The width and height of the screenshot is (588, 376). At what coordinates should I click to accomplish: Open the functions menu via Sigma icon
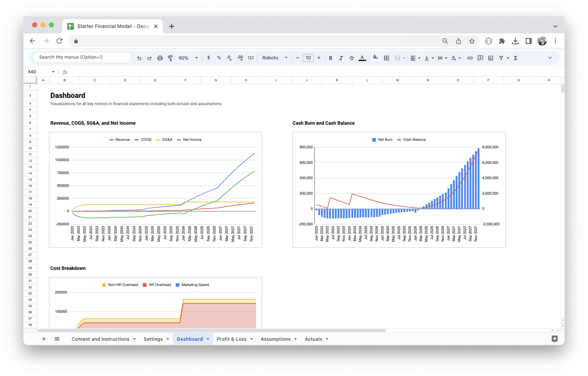[515, 58]
